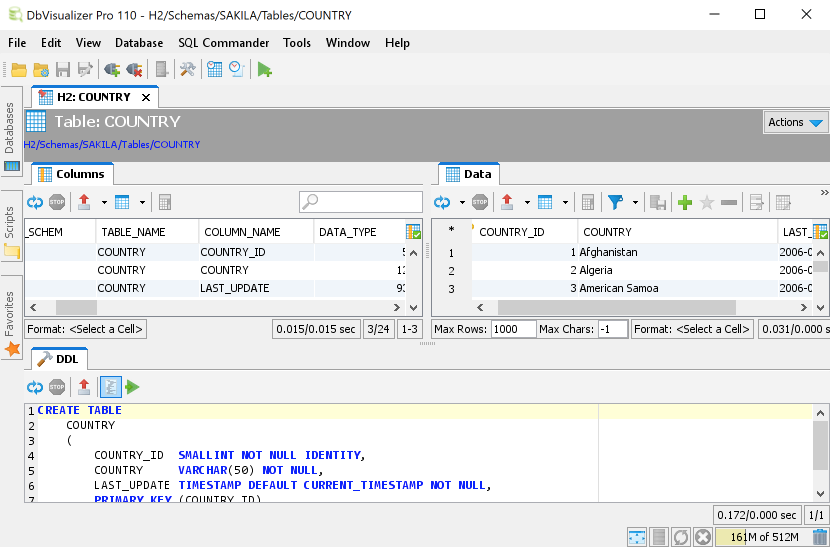Open dropdown arrow next to Data table grid icon

(x=565, y=202)
